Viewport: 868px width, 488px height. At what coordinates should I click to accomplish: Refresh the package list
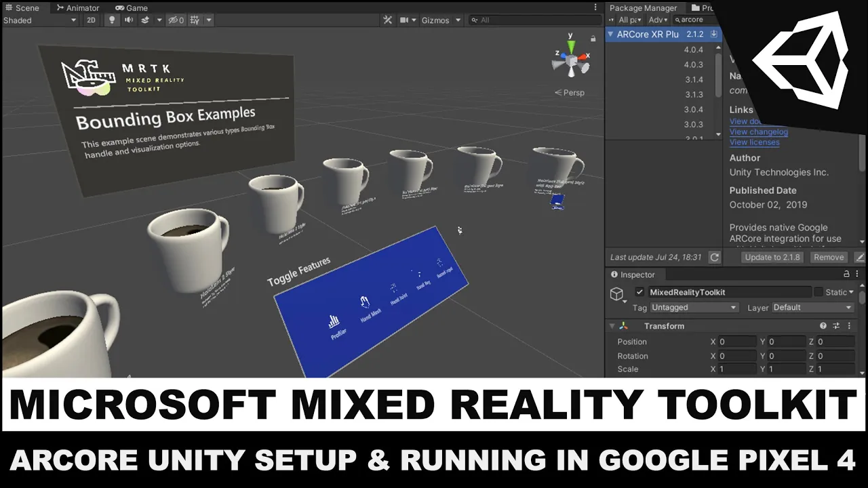[x=714, y=258]
